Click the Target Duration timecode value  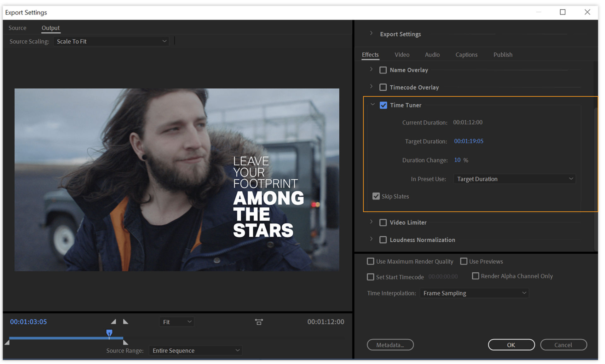[469, 141]
